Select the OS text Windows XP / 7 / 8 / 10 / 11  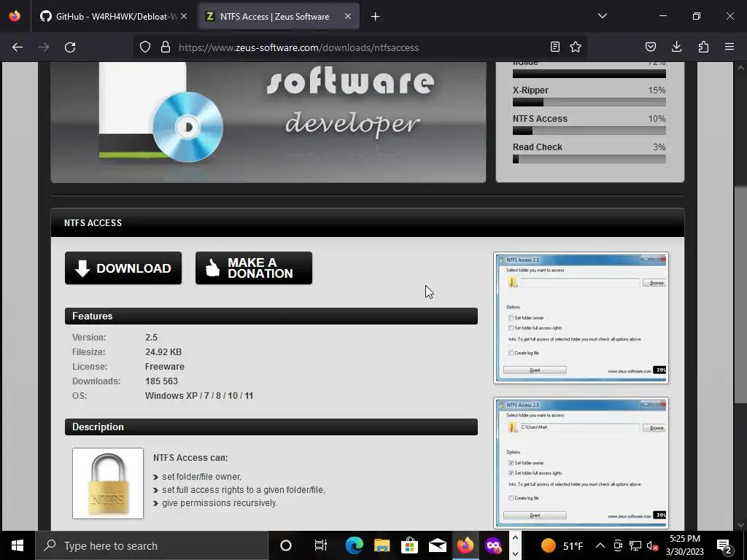click(199, 396)
